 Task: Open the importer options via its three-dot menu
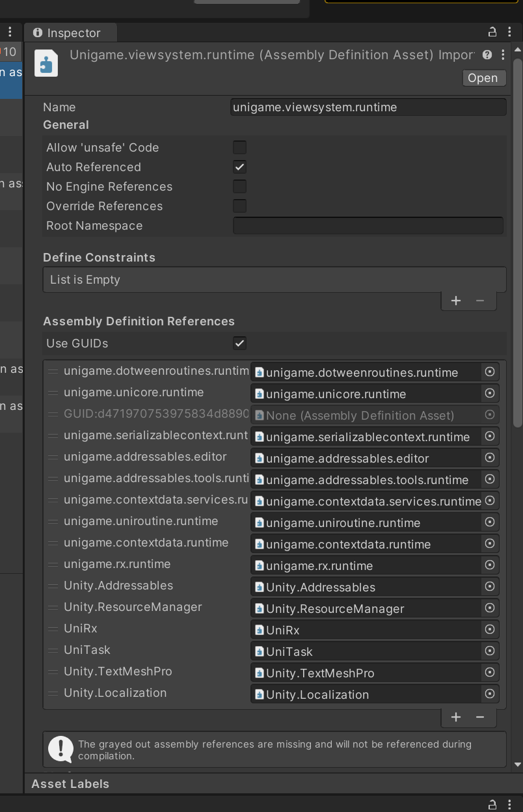502,55
